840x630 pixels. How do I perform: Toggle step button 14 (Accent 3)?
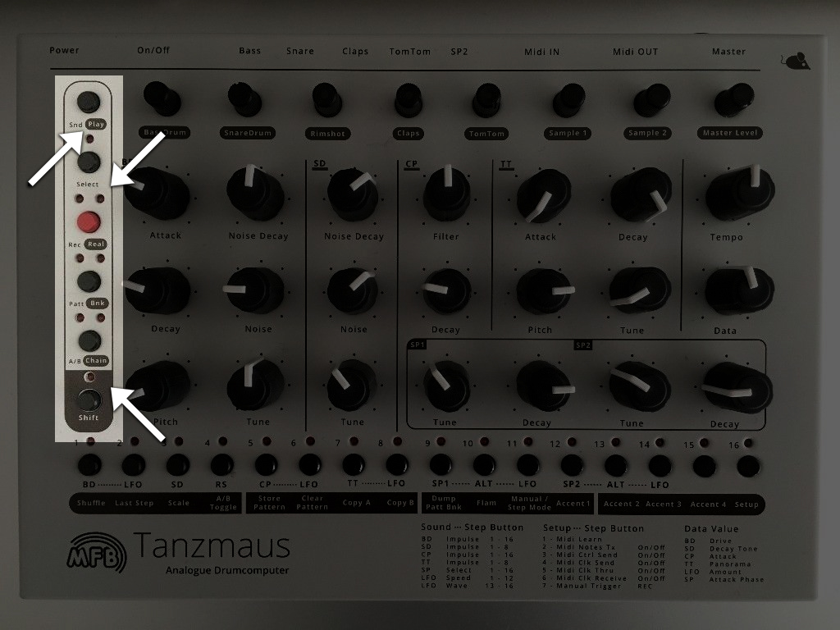tap(660, 466)
